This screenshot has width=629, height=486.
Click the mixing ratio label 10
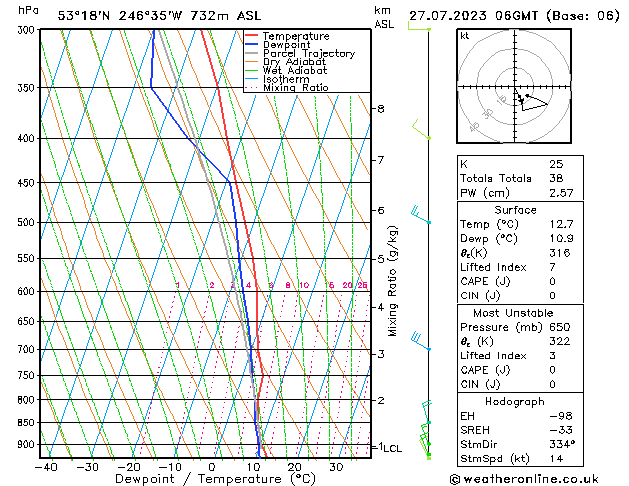tap(304, 285)
